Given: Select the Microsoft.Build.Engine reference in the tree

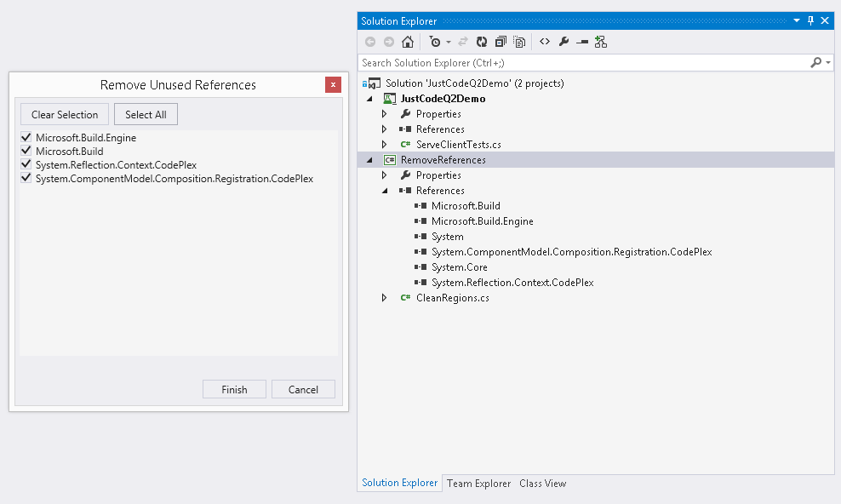Looking at the screenshot, I should 482,220.
